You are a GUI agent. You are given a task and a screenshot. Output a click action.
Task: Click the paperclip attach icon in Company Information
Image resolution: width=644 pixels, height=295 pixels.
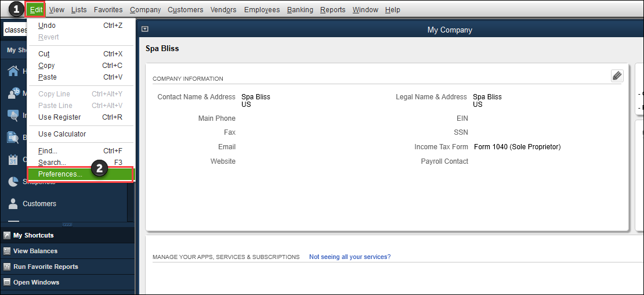tap(617, 75)
